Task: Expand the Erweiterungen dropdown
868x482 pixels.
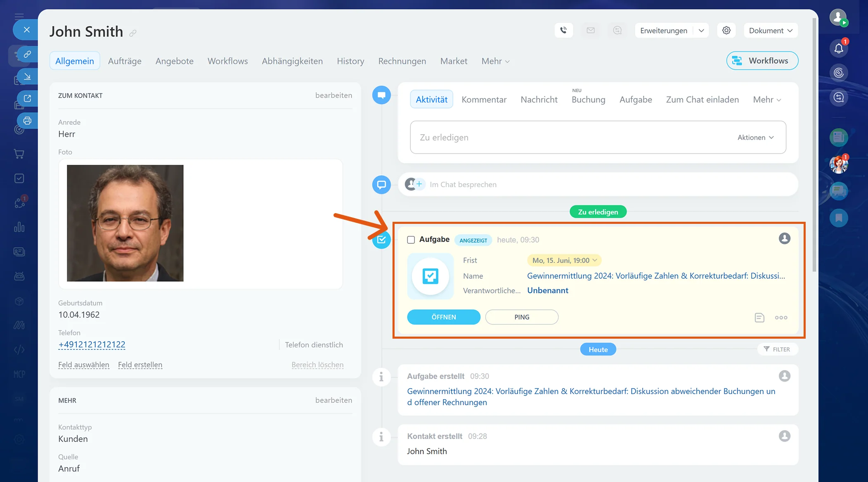Action: point(701,31)
